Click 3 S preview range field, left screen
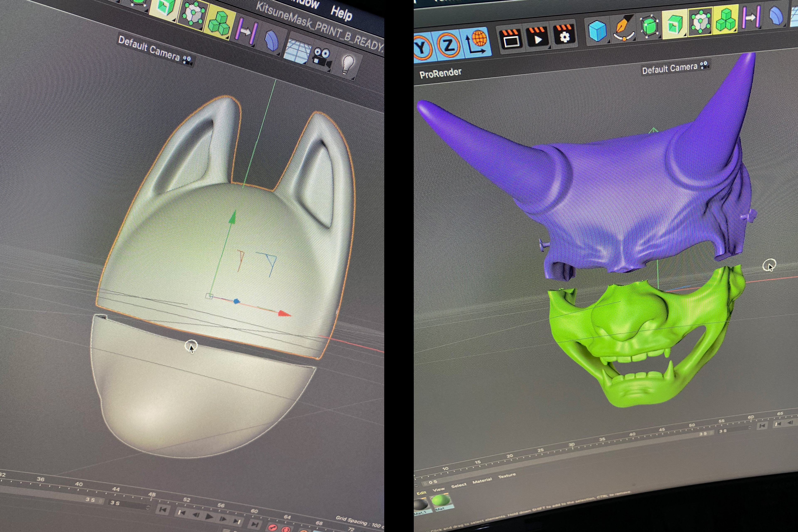This screenshot has height=532, width=798. pos(90,500)
